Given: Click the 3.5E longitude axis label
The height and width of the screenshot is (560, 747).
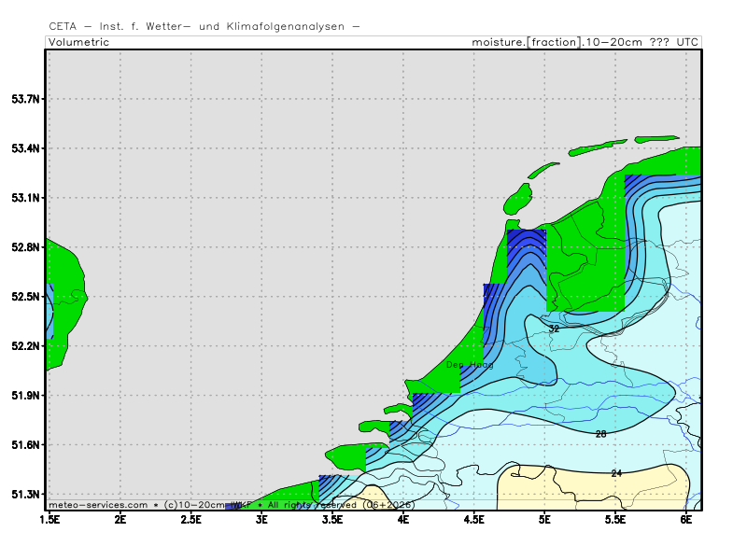Looking at the screenshot, I should point(332,518).
